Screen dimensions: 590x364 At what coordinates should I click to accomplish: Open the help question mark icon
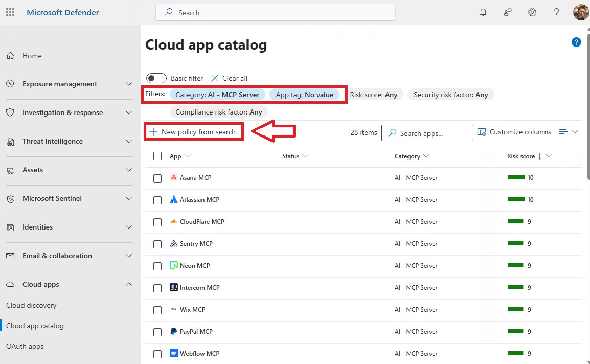click(x=556, y=12)
